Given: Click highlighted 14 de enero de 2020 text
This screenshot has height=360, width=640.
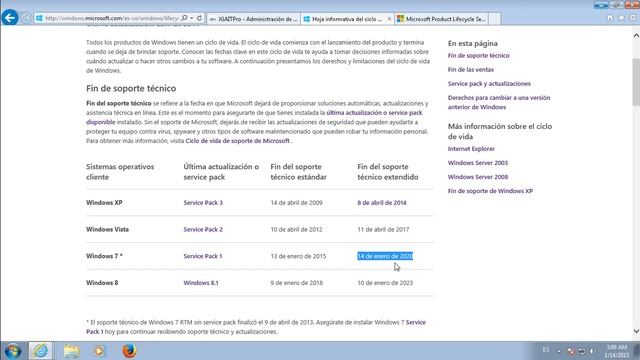Looking at the screenshot, I should coord(385,256).
